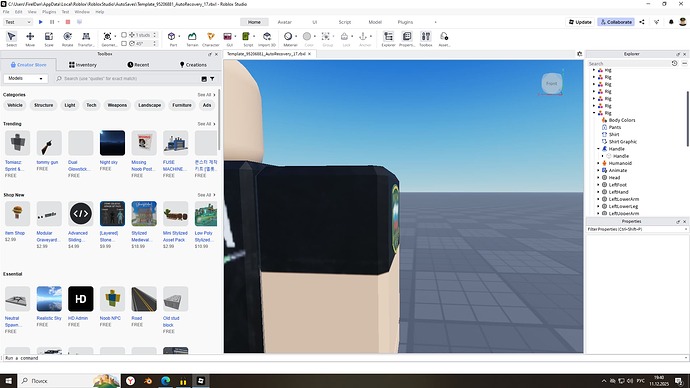Toggle the Properties panel button
The height and width of the screenshot is (388, 690).
pos(407,39)
